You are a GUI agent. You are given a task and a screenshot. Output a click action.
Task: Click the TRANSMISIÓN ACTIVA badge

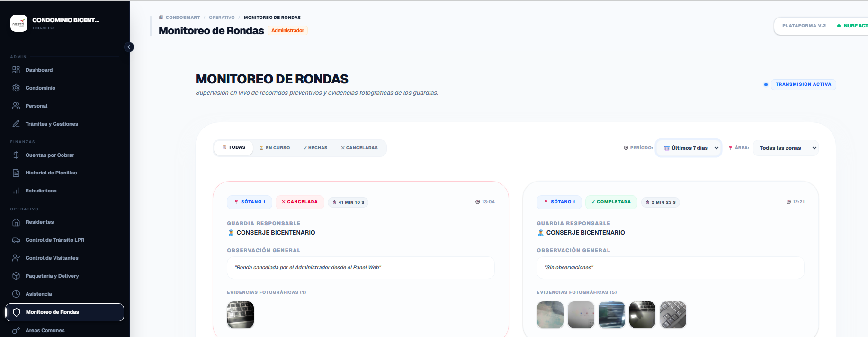click(804, 84)
